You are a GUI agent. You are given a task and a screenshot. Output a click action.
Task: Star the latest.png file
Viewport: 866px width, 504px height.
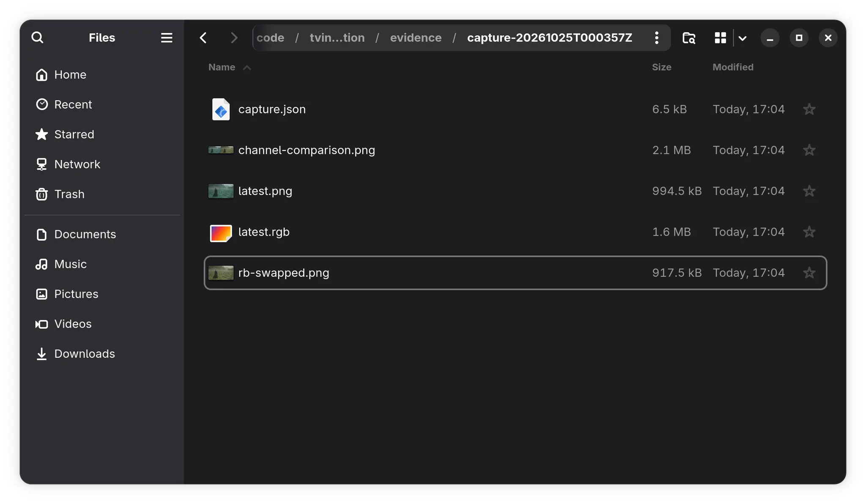[x=809, y=191]
